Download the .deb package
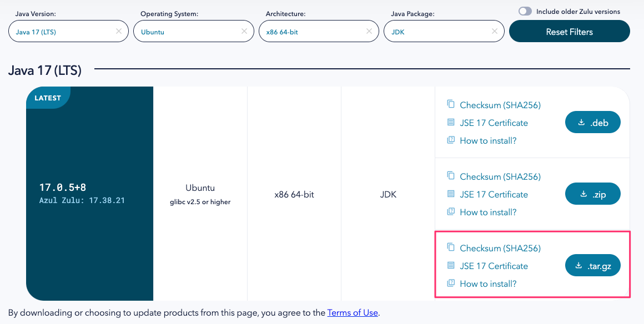 593,123
